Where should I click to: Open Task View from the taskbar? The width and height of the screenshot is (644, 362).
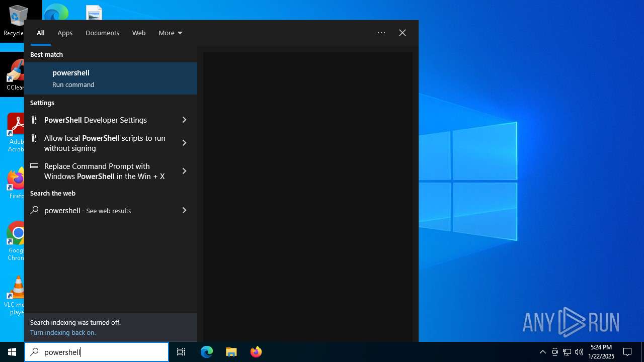[x=181, y=352]
